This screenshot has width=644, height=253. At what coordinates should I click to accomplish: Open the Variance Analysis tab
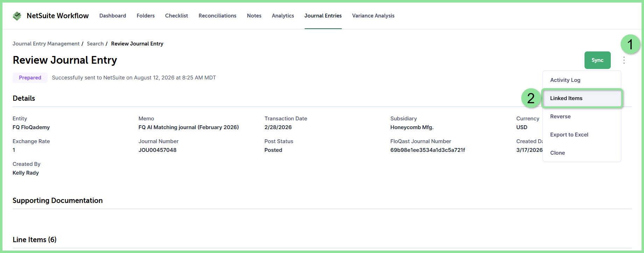373,16
